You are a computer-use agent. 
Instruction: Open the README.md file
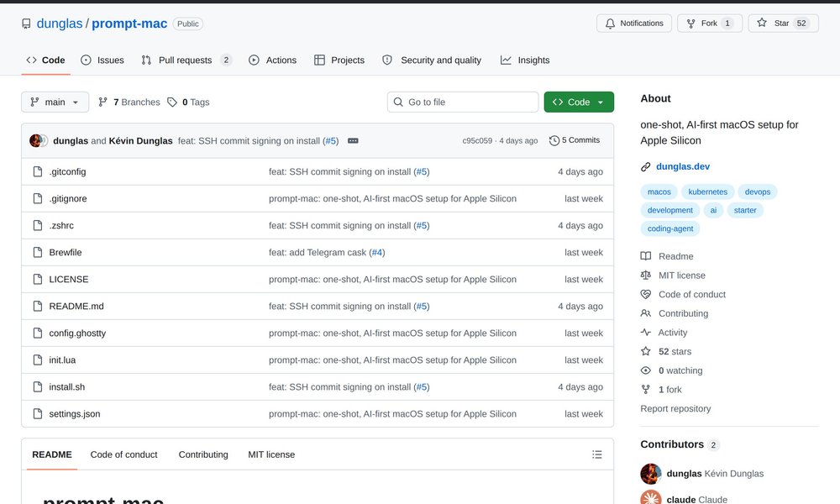(76, 306)
